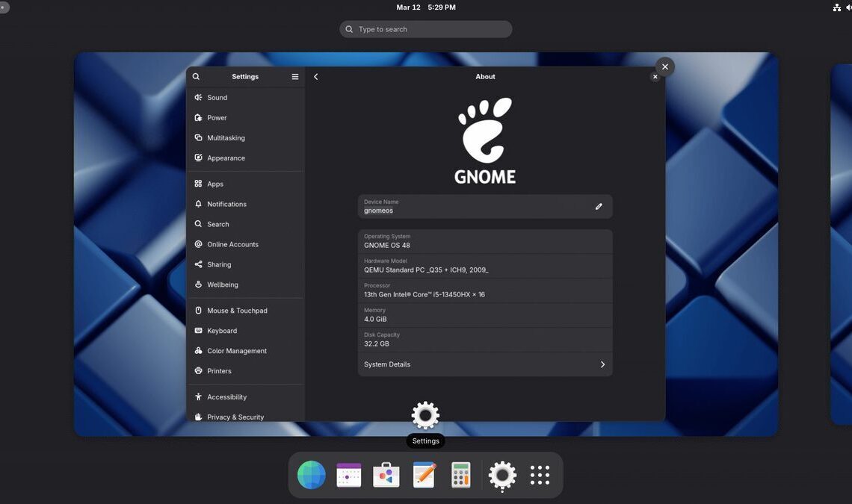Image resolution: width=852 pixels, height=504 pixels.
Task: Close Settings window in the overview
Action: [665, 66]
